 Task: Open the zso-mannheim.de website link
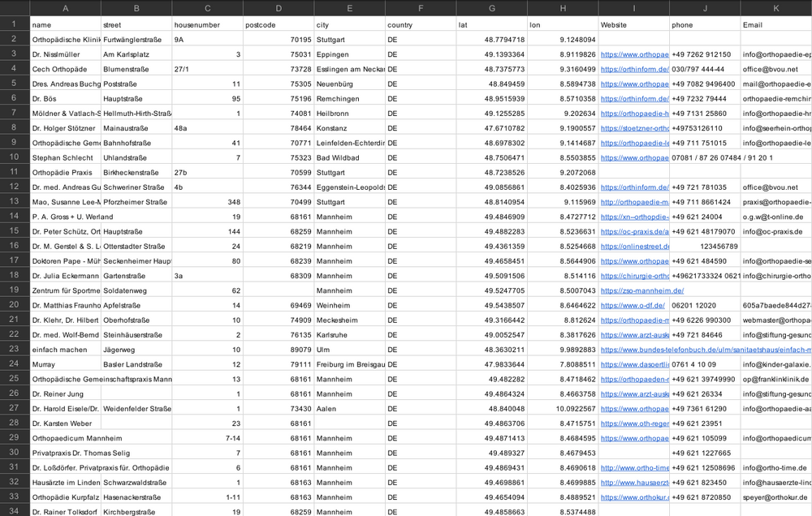coord(642,291)
